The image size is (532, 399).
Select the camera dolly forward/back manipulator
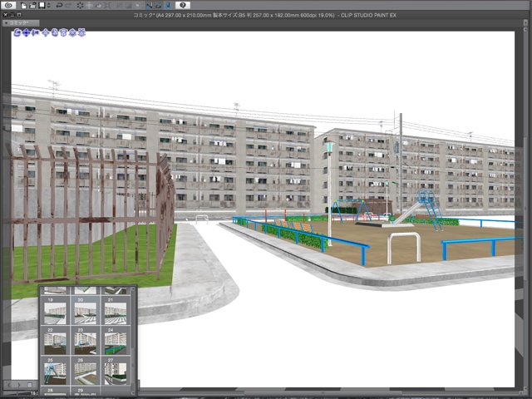click(x=35, y=33)
